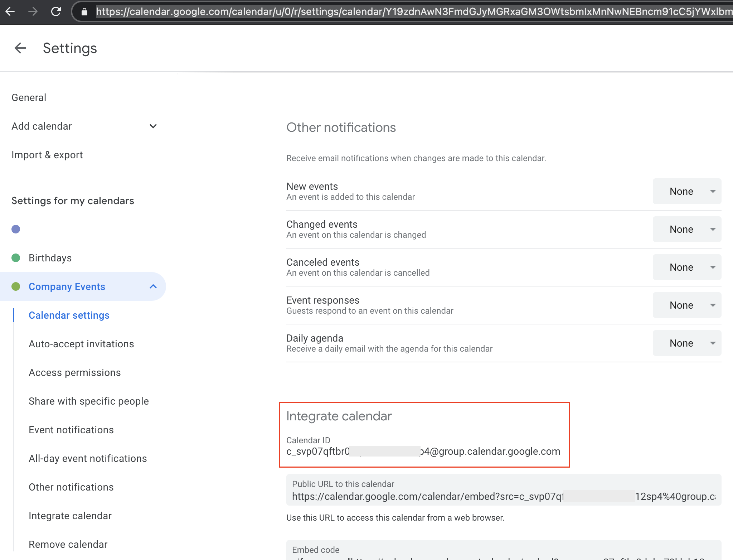
Task: Open the Event responses notification dropdown
Action: pyautogui.click(x=686, y=305)
